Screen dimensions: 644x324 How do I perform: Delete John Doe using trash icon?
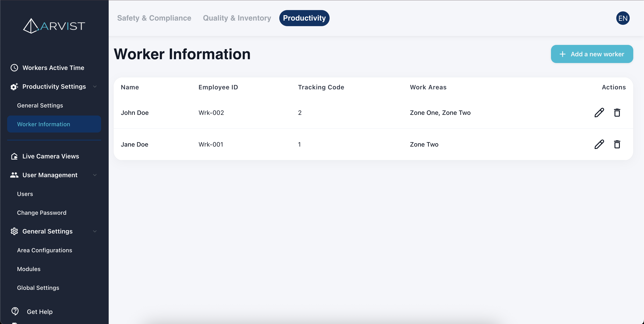pos(617,113)
